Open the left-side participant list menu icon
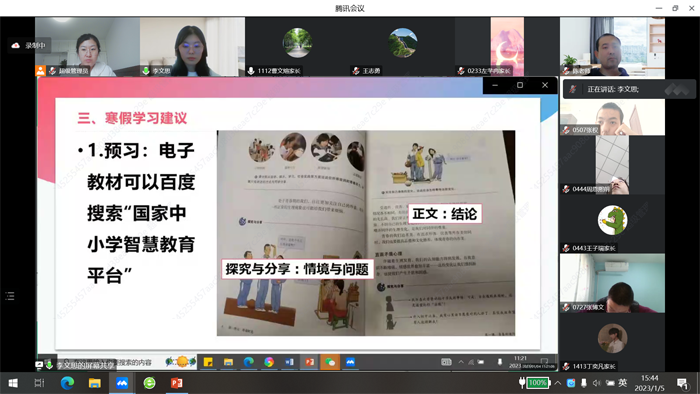Screen dimensions: 700x394 click(x=10, y=296)
